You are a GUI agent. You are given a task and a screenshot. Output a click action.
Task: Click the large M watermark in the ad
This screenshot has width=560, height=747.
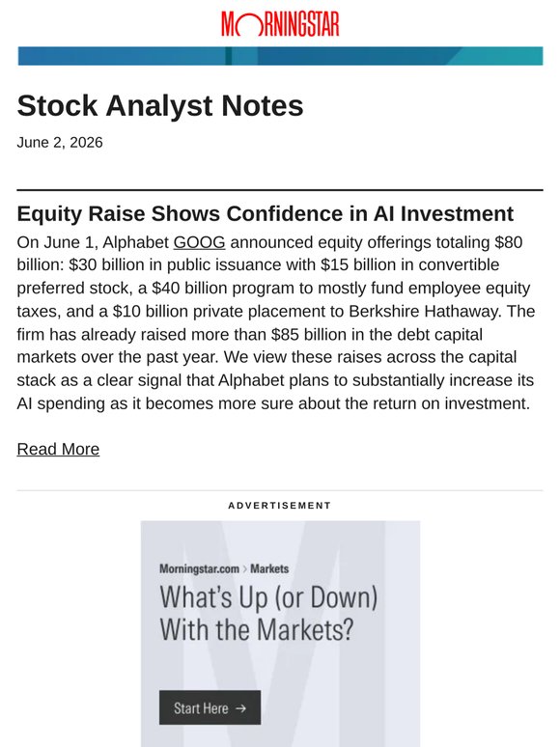[x=285, y=634]
